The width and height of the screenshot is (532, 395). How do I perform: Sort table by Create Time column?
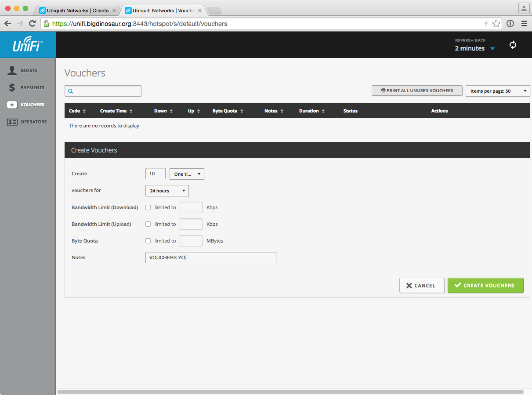(116, 111)
